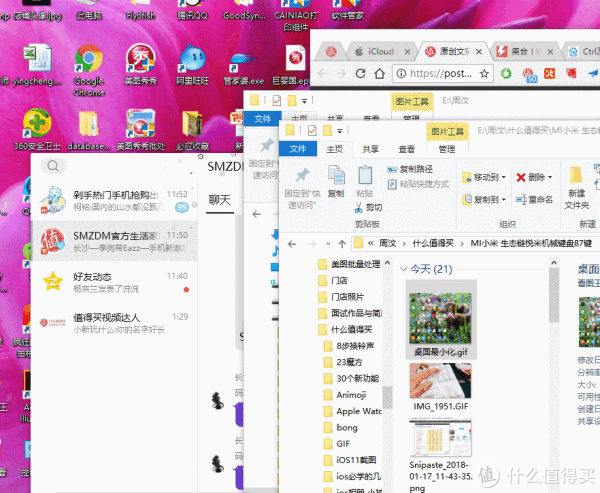Open the database folder on desktop
Image resolution: width=600 pixels, height=493 pixels.
tap(89, 129)
